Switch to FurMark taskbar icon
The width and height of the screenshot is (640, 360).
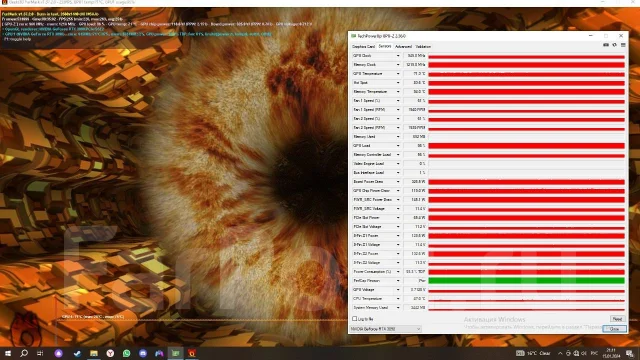(x=192, y=353)
